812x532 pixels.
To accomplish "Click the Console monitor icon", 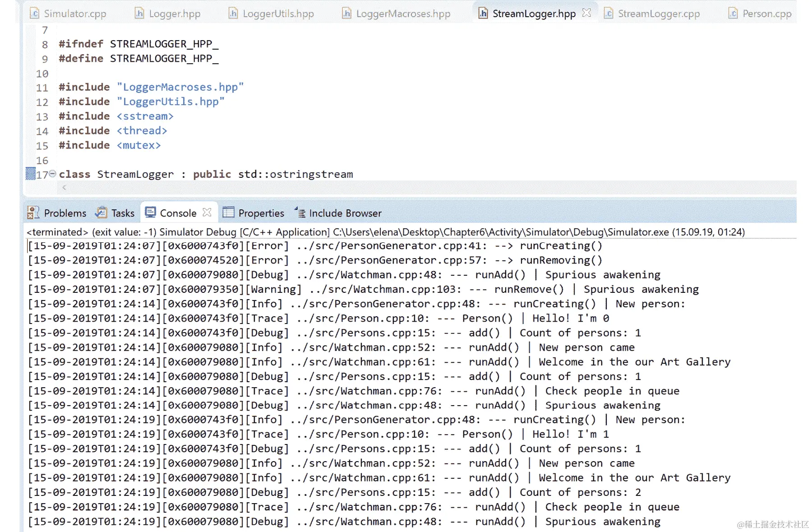I will point(151,212).
